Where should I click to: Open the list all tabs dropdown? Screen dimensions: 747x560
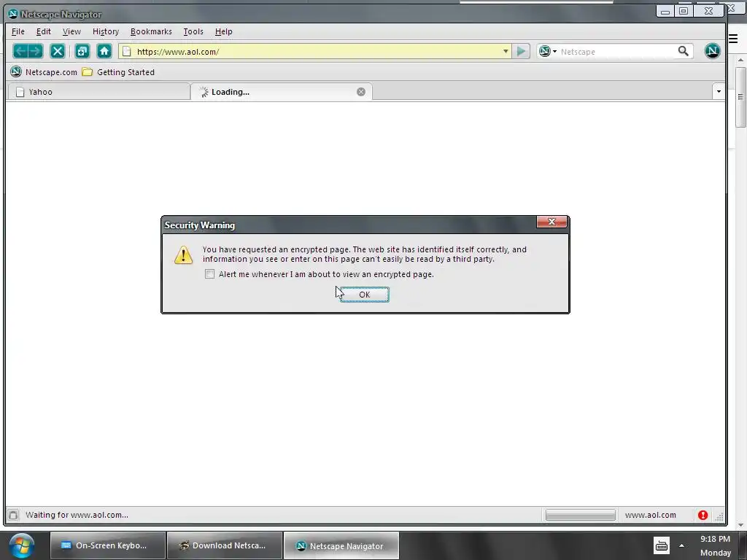point(719,91)
